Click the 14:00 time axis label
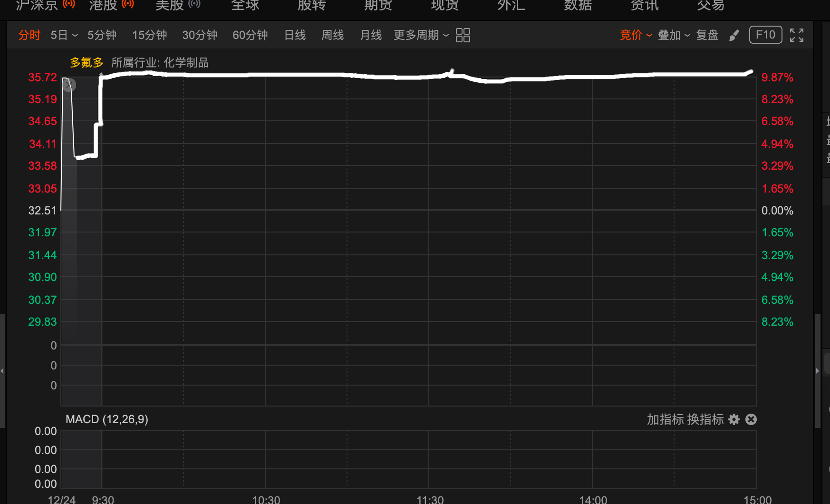The image size is (830, 504). pyautogui.click(x=593, y=500)
